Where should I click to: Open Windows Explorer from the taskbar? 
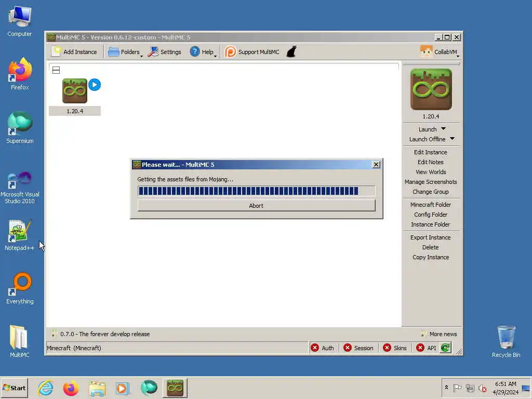point(97,388)
